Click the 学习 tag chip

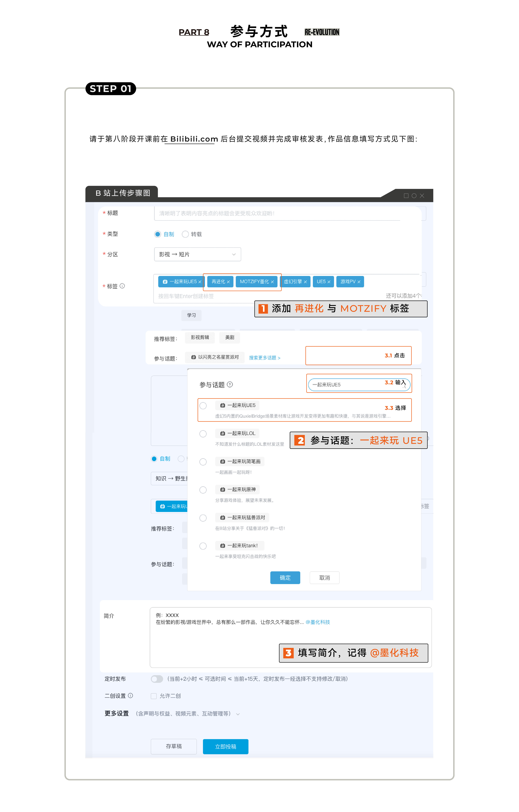coord(191,315)
